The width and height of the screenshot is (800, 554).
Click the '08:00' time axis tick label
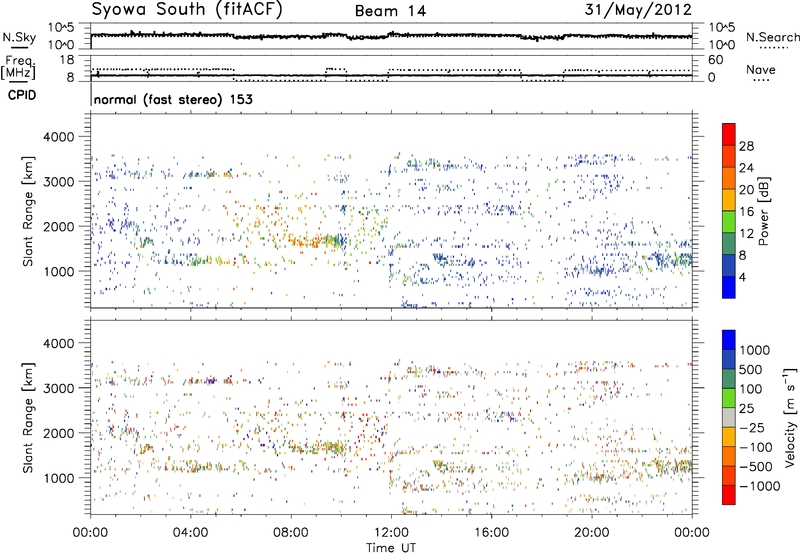(x=291, y=533)
